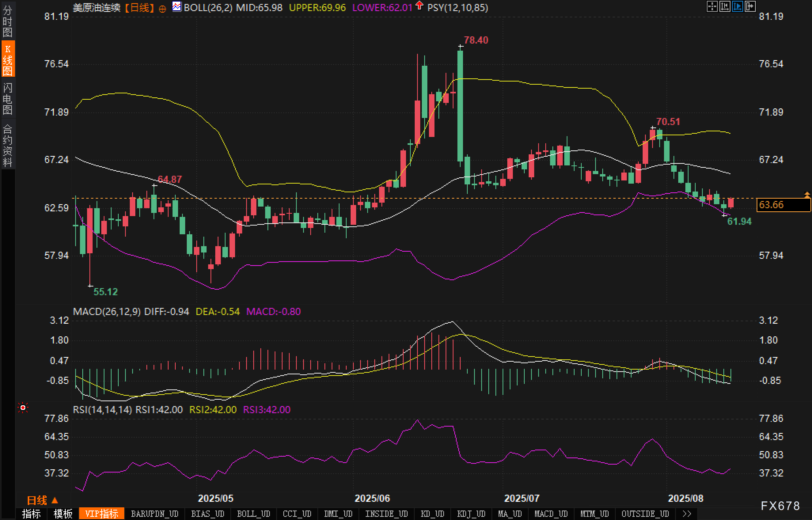This screenshot has width=812, height=520.
Task: Click the crosshair cursor icon at top right
Action: pyautogui.click(x=712, y=6)
